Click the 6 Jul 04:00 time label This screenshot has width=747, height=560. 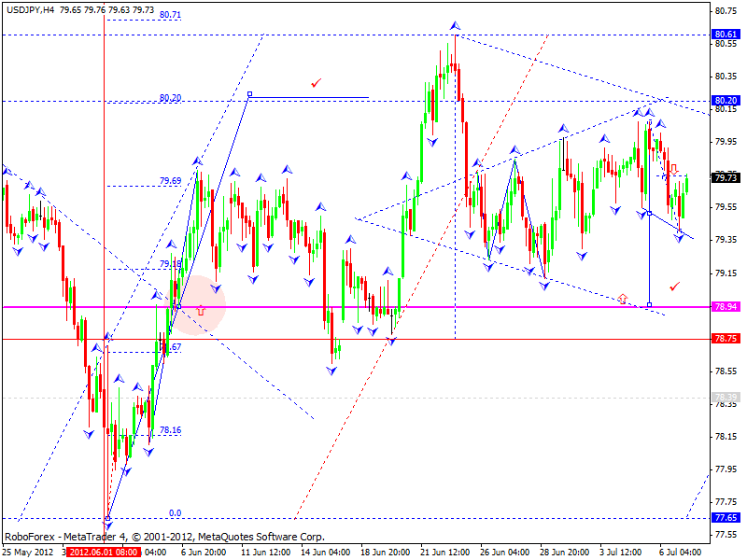pos(680,553)
